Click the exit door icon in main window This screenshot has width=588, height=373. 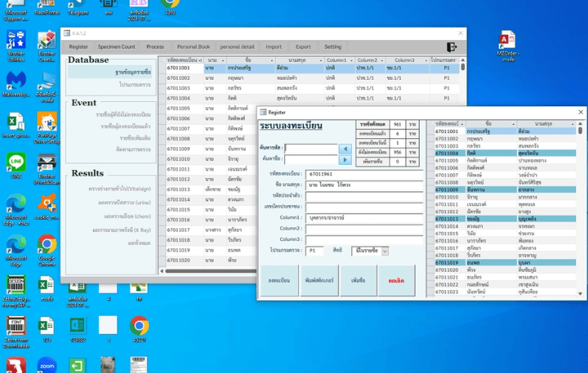pyautogui.click(x=452, y=47)
